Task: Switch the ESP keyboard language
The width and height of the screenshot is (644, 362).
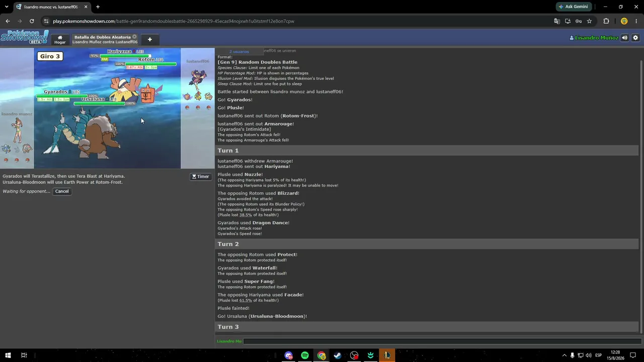Action: pyautogui.click(x=599, y=355)
